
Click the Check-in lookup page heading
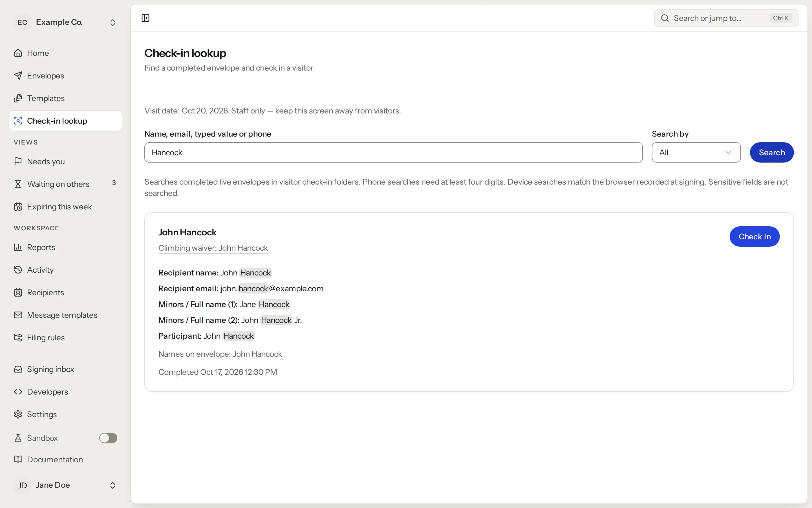coord(185,53)
